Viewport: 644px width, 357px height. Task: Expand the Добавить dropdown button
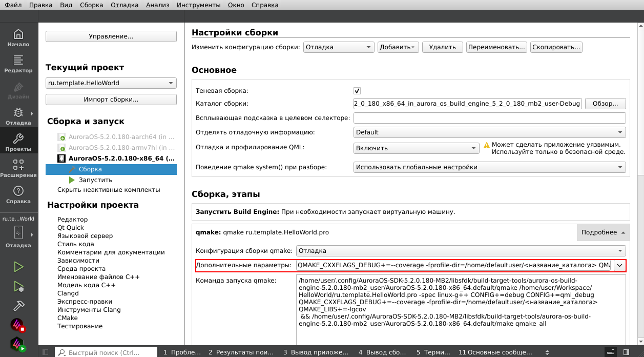coord(398,47)
